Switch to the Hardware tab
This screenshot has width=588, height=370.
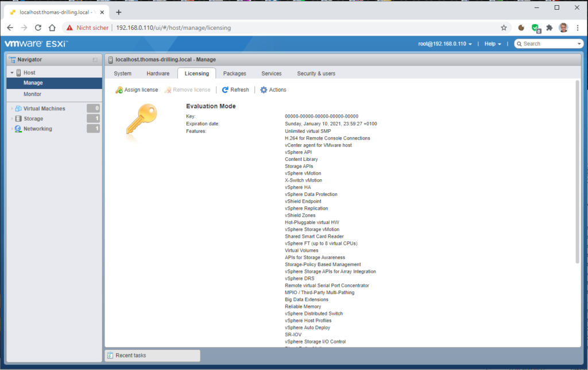(158, 74)
